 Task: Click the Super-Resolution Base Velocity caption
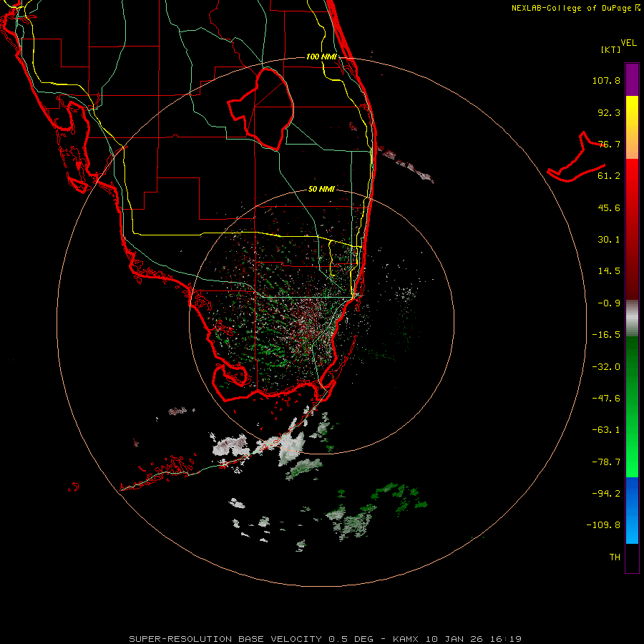[326, 639]
